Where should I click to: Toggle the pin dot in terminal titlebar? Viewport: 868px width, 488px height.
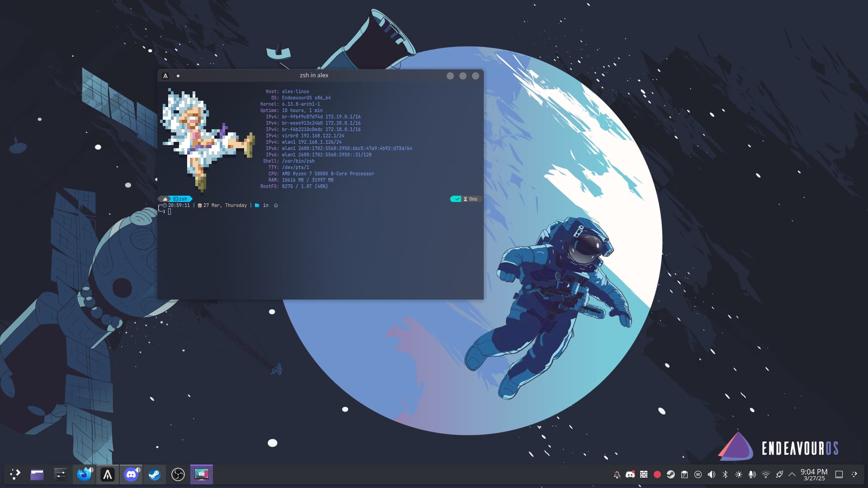[178, 76]
